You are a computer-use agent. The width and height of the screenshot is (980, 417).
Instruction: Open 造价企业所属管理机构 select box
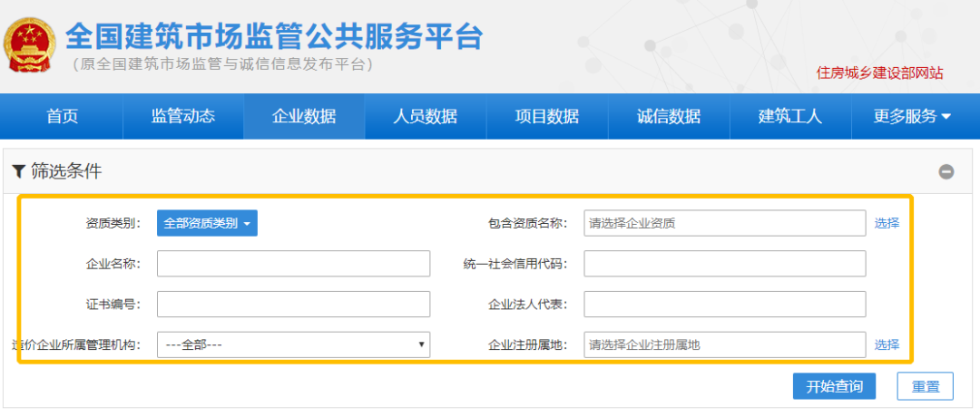[x=293, y=344]
